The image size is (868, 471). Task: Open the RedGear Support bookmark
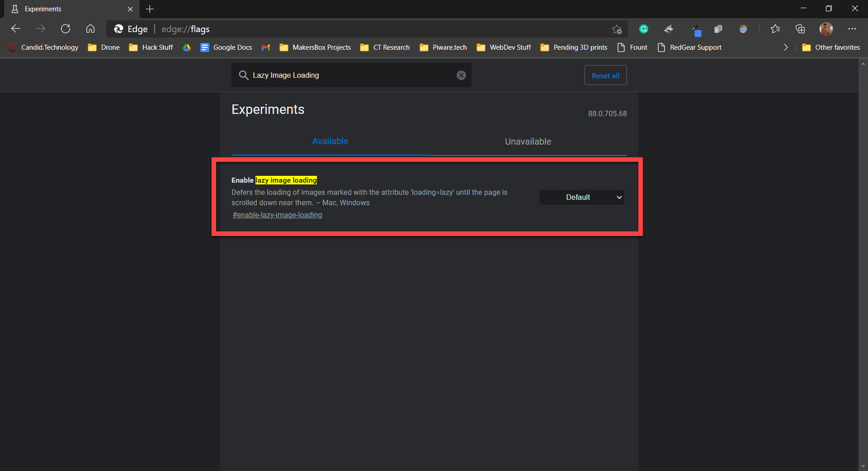[689, 47]
